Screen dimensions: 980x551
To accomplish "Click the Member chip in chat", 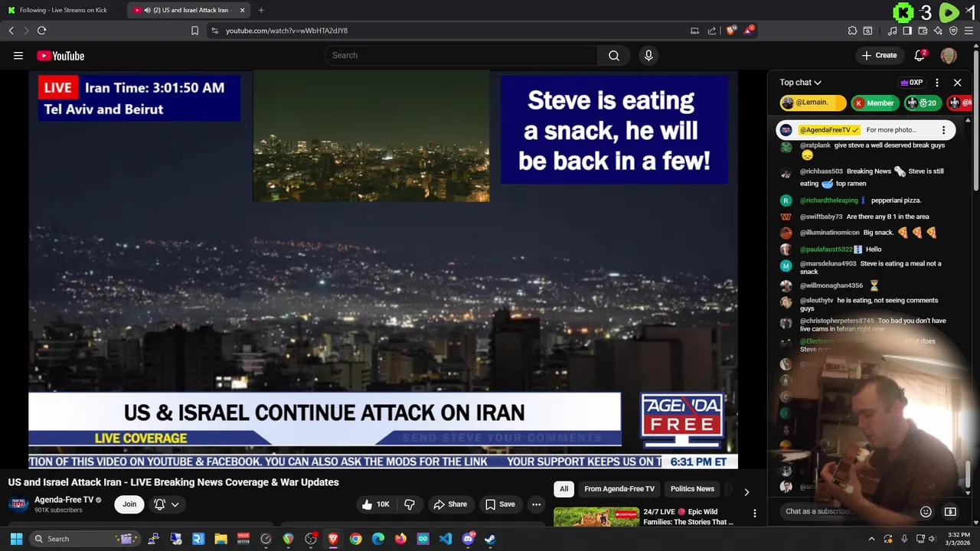I will tap(874, 103).
